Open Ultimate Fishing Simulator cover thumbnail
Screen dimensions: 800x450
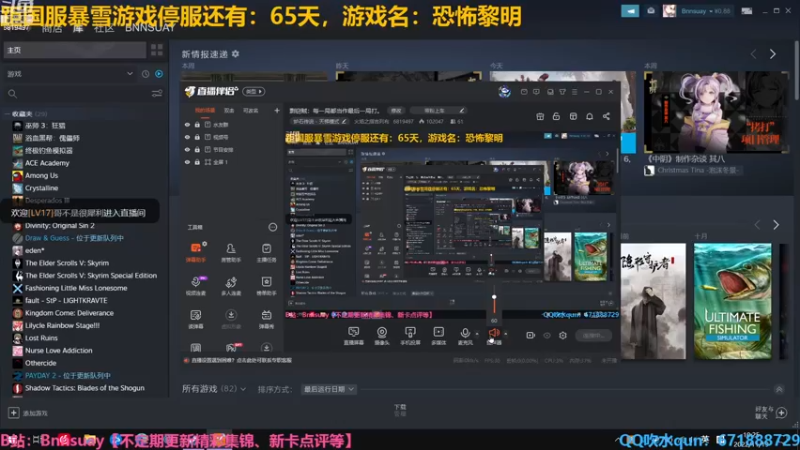pyautogui.click(x=732, y=301)
